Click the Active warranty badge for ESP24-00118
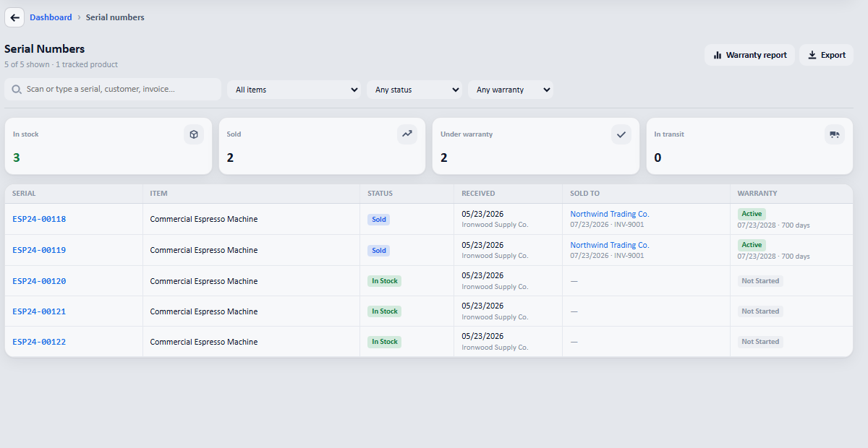Screen dimensions: 868x448 coord(752,214)
